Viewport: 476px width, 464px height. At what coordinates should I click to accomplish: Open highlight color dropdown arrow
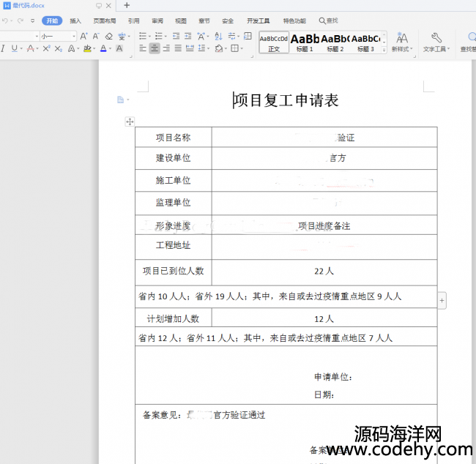coord(94,48)
